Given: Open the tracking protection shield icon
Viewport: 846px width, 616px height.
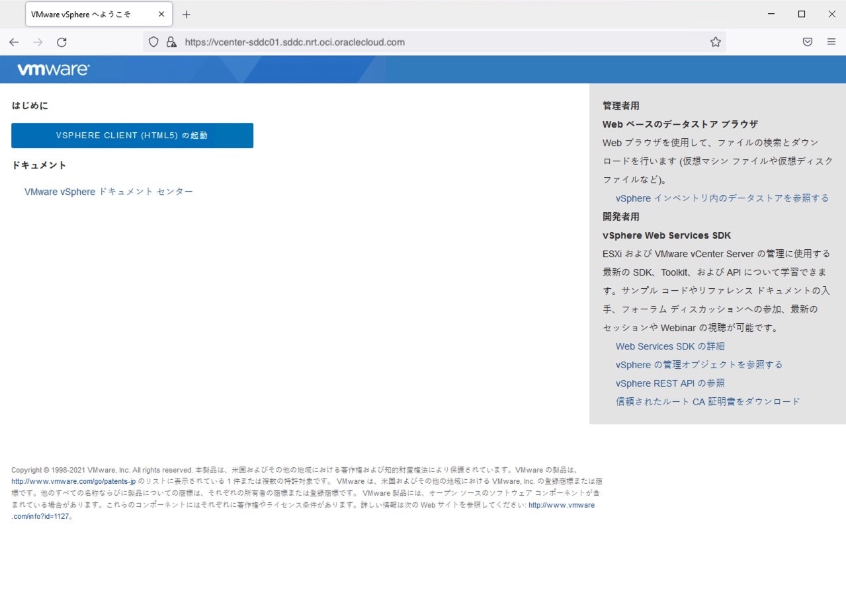Looking at the screenshot, I should coord(153,42).
